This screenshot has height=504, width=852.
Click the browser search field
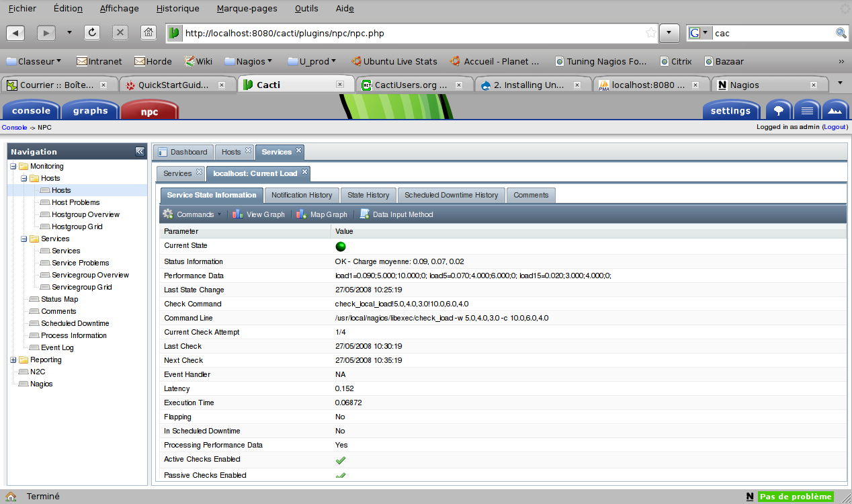coord(773,33)
